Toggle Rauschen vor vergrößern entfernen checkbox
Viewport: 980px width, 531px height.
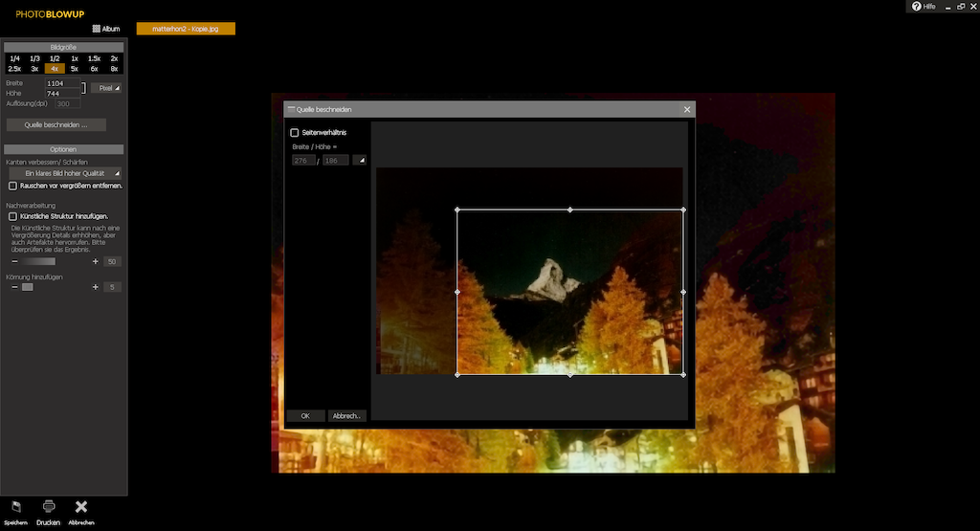coord(12,186)
